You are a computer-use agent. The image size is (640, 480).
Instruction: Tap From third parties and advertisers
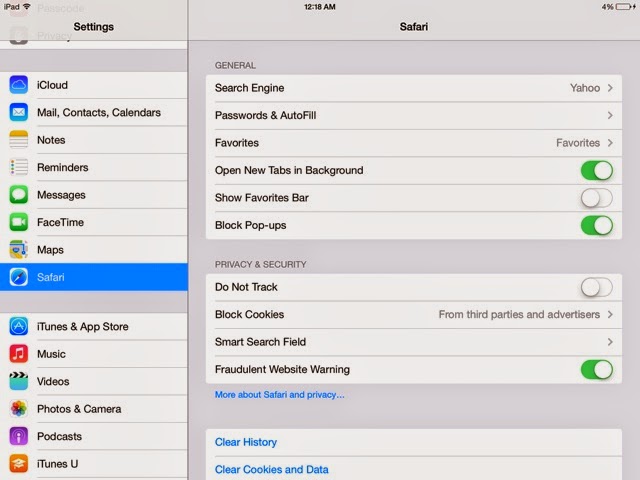pos(519,314)
